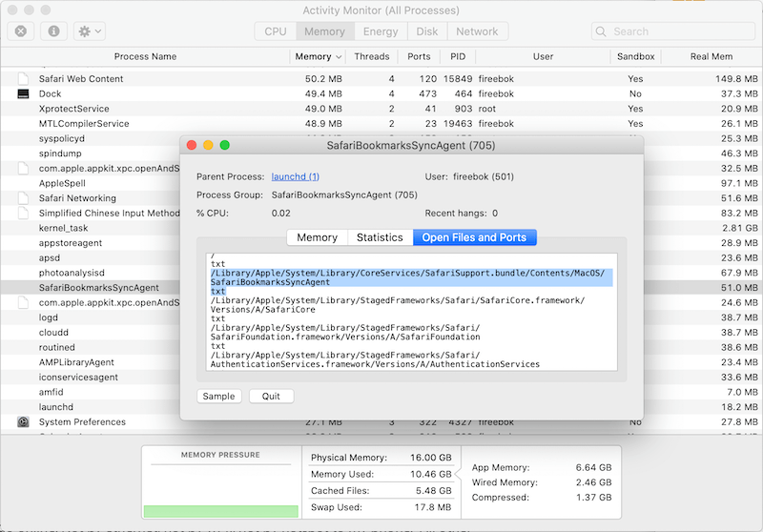
Task: Select the launchd process in the list
Action: click(56, 407)
